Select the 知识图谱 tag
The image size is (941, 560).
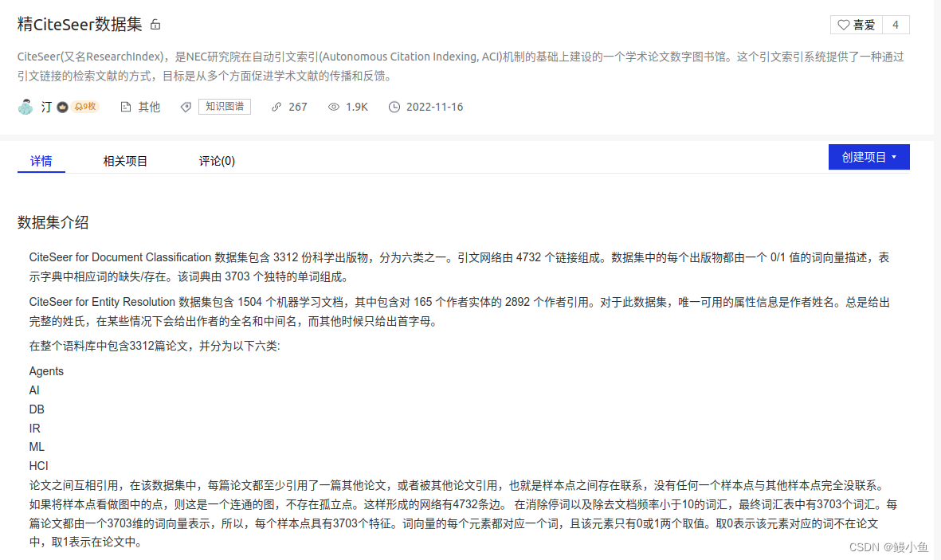click(225, 106)
